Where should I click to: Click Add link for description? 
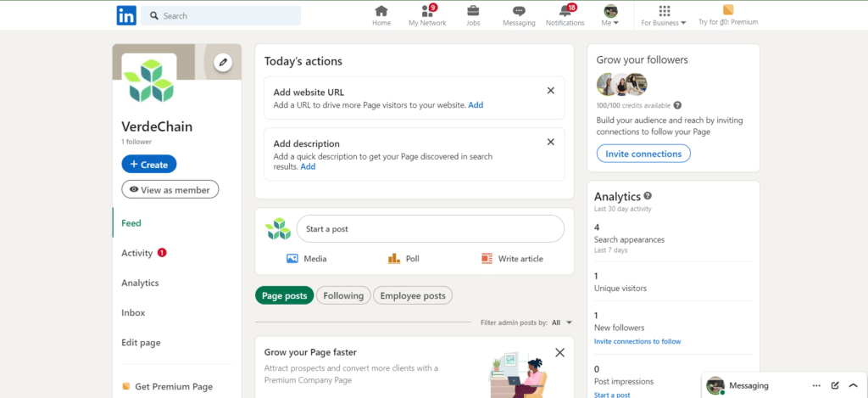coord(308,166)
